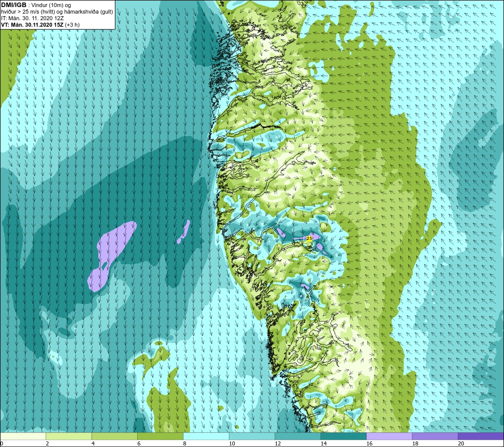Screen dimensions: 504x447
Task: Click the scale label '4'
Action: (93, 444)
